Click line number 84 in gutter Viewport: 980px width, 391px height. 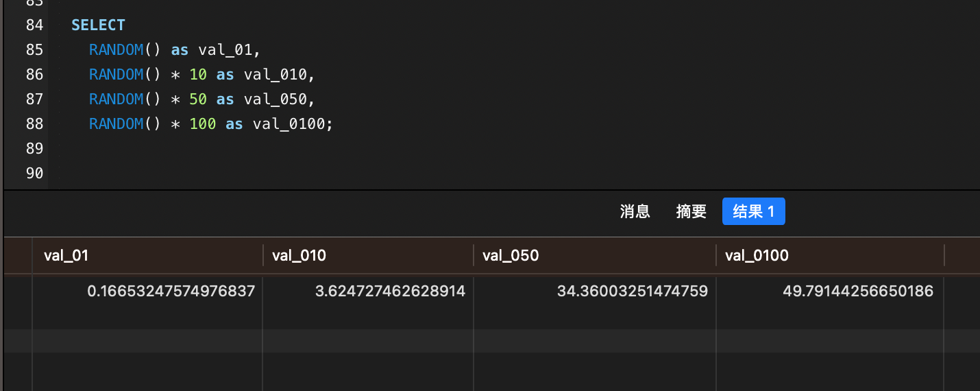[34, 25]
